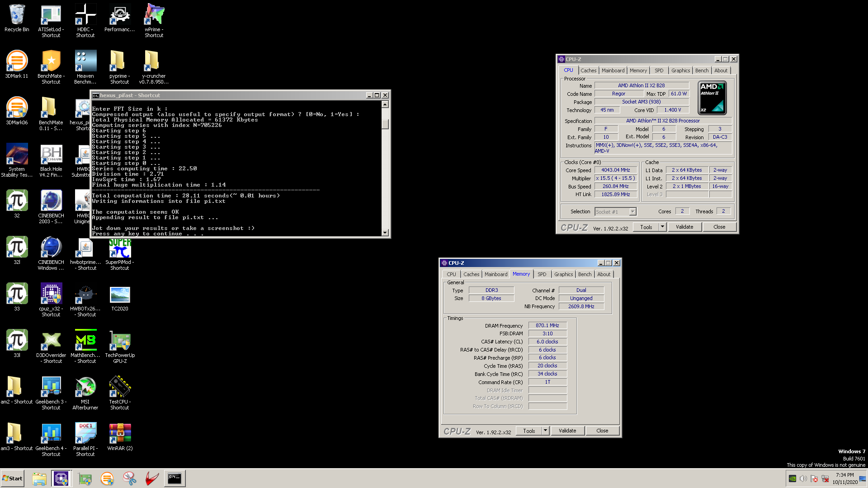Open WinRAR (2) desktop icon

pyautogui.click(x=120, y=437)
